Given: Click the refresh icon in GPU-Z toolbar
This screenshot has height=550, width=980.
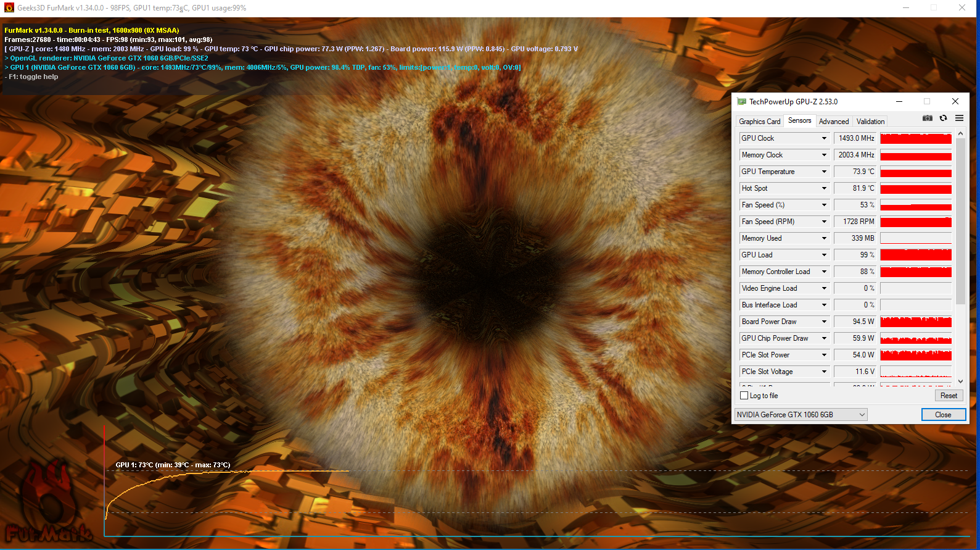Looking at the screenshot, I should coord(943,119).
